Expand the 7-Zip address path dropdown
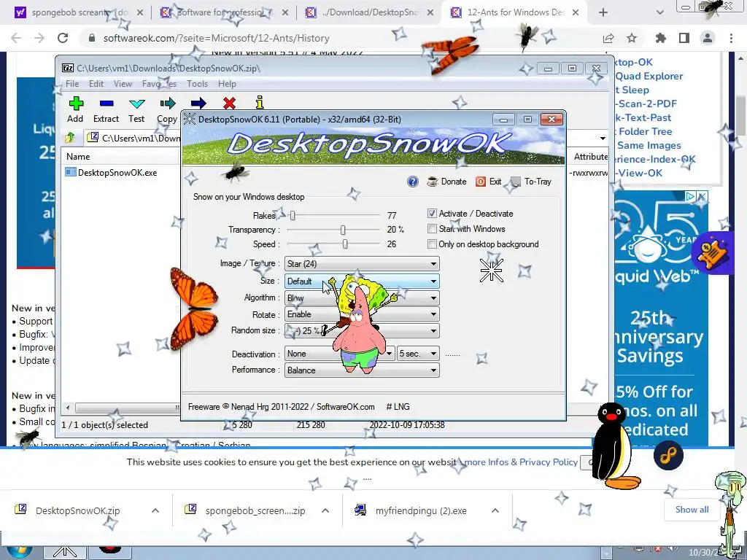Viewport: 747px width, 560px height. (x=603, y=138)
